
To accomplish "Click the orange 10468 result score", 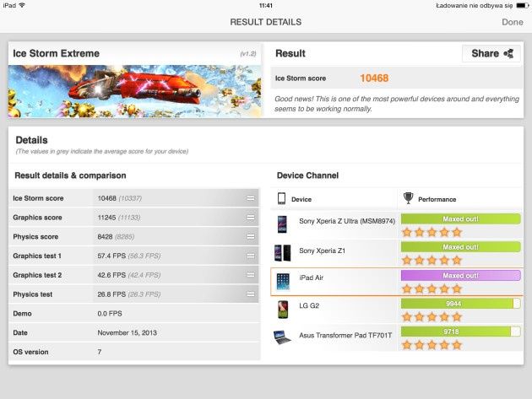I will 374,78.
